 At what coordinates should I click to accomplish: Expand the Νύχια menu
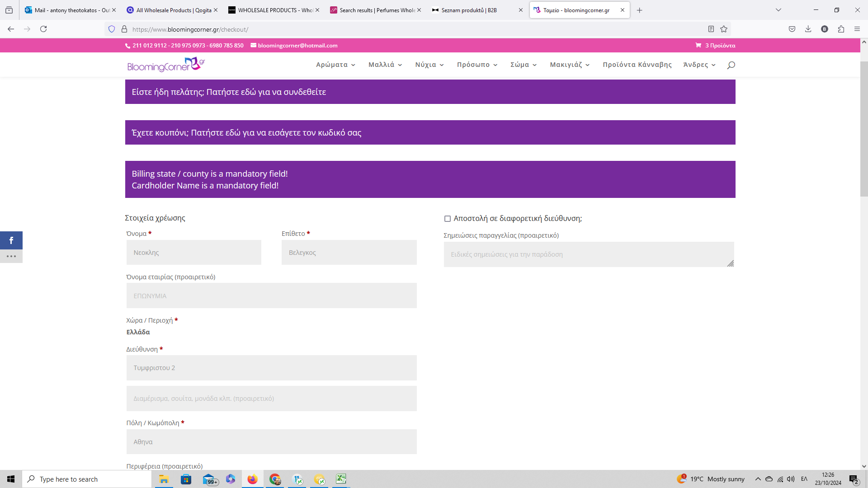429,65
